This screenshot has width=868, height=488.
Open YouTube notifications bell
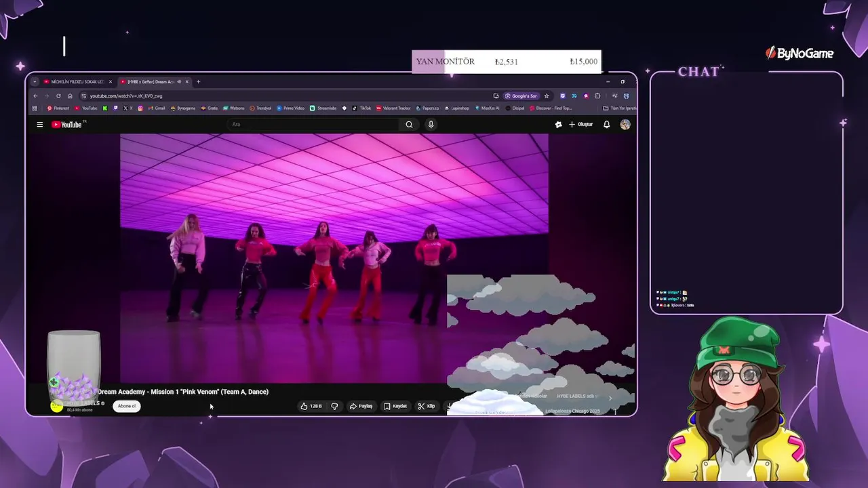606,125
